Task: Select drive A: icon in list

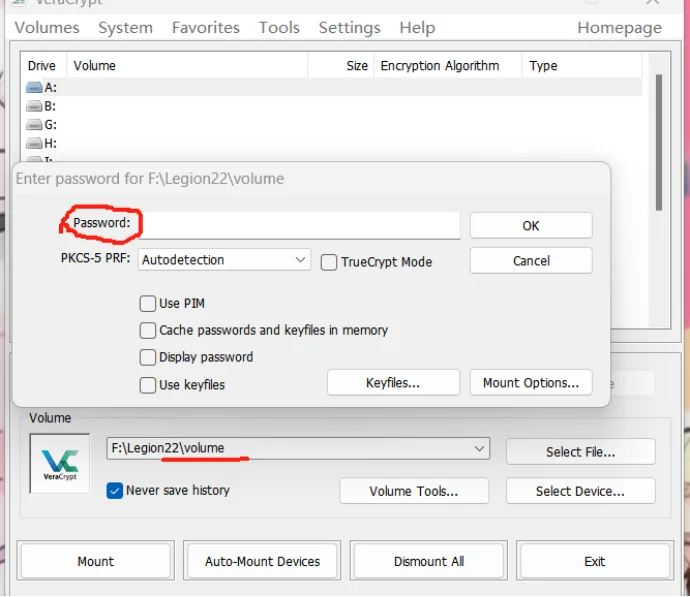Action: (x=34, y=88)
